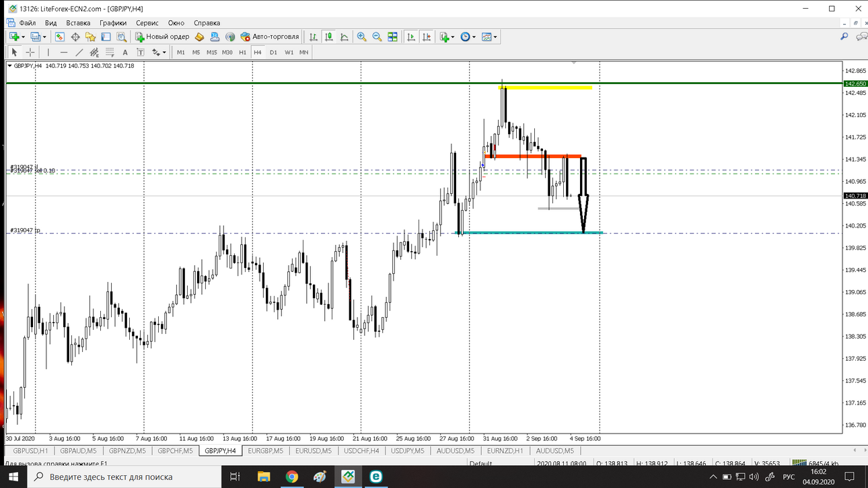Expand the Indicators dropdown arrow
Image resolution: width=868 pixels, height=488 pixels.
coord(453,37)
